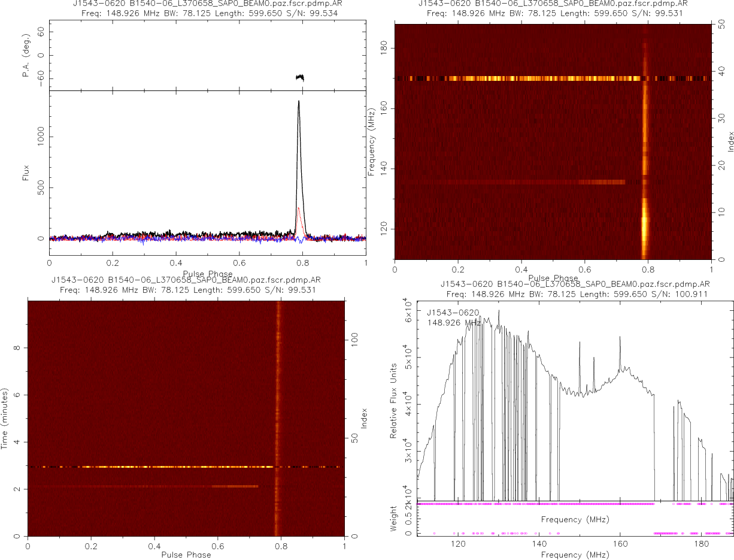Click the "Relative Flux Units" axis label
This screenshot has height=560, width=734.
pos(393,400)
